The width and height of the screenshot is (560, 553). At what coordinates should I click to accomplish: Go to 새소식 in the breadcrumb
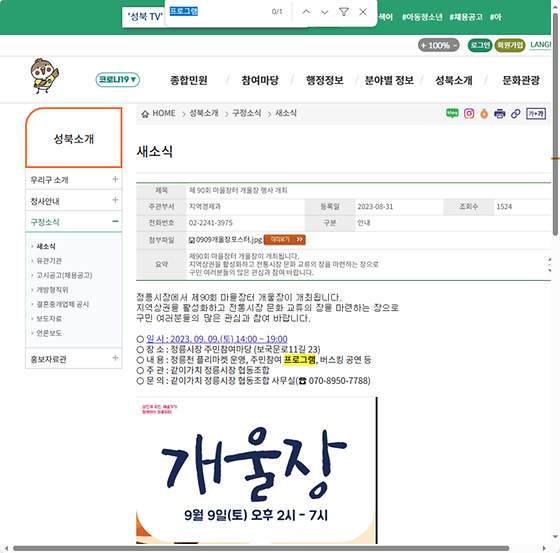point(286,113)
